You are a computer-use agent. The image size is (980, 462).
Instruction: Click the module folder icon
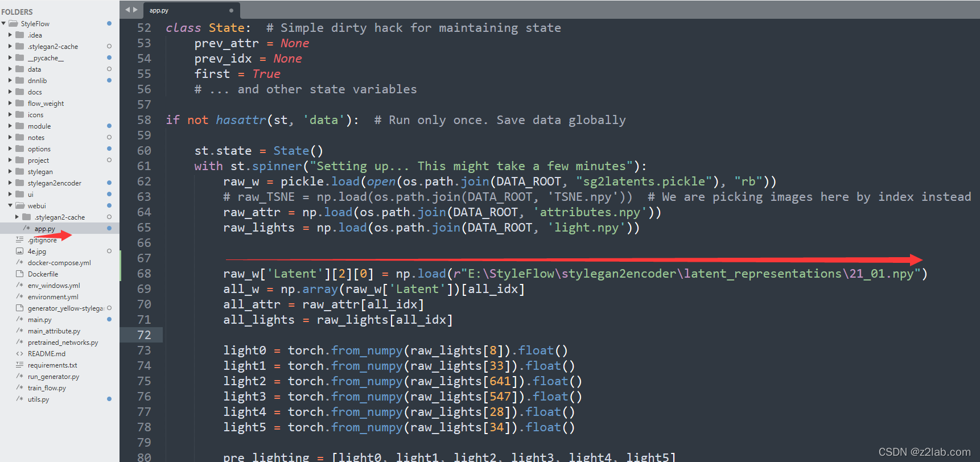click(x=20, y=126)
